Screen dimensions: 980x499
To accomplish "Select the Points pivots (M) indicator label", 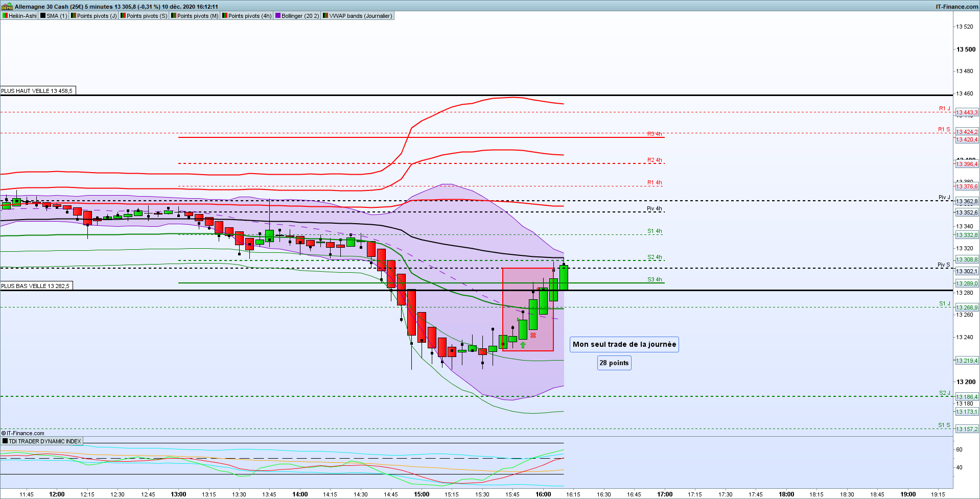I will click(198, 16).
